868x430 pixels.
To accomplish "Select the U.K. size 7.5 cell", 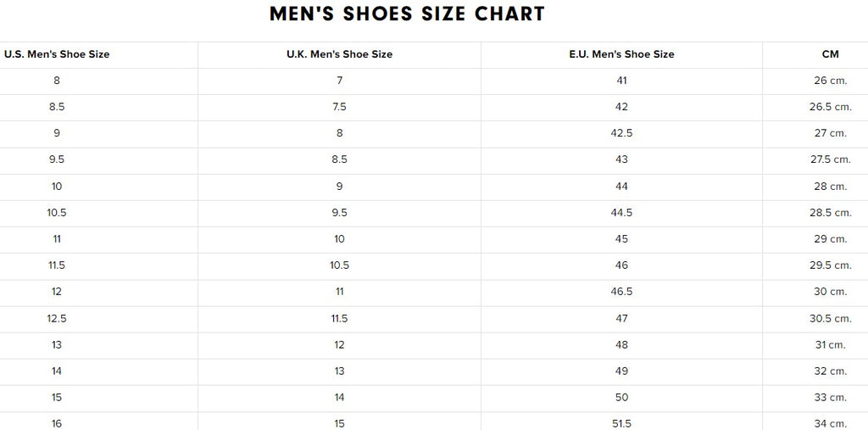I will [x=339, y=107].
